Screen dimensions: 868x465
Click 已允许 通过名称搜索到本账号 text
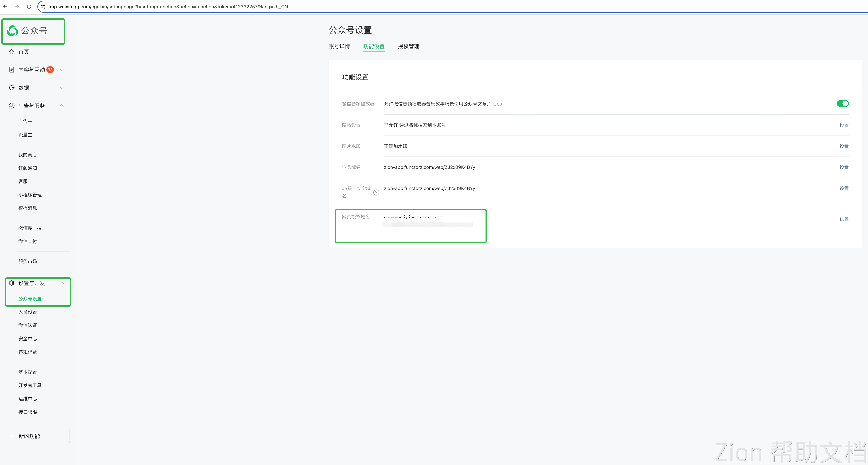pos(415,125)
